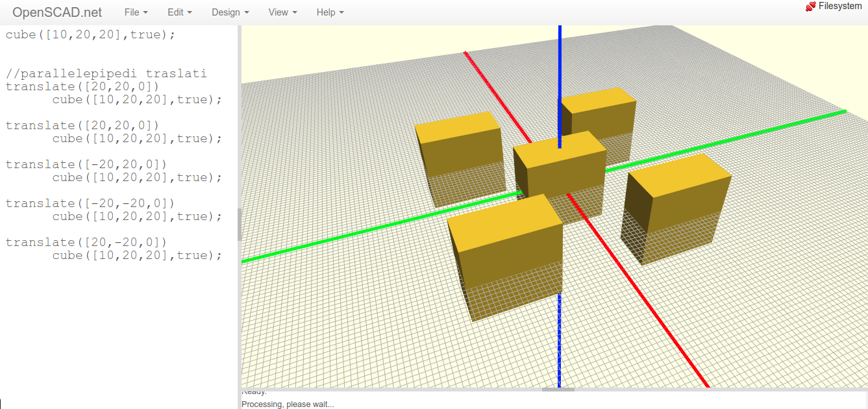Click the line translate([-20,-20,0])
The height and width of the screenshot is (409, 868).
point(90,203)
